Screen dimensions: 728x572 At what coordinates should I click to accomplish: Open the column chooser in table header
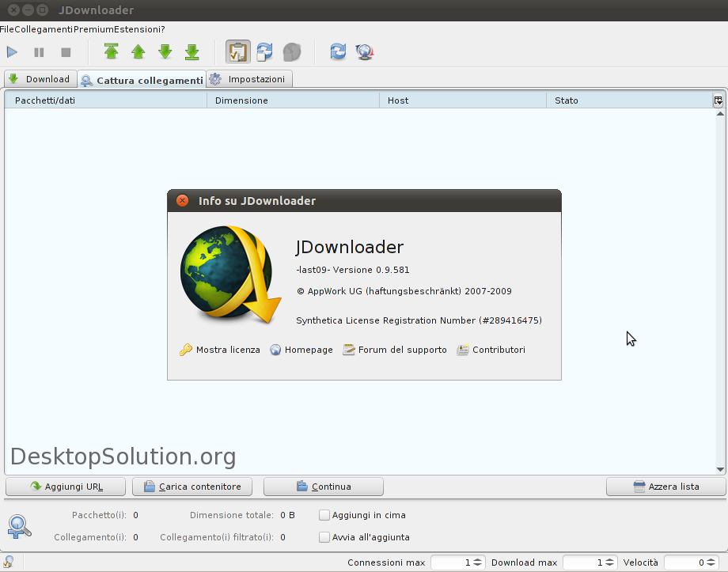coord(718,100)
